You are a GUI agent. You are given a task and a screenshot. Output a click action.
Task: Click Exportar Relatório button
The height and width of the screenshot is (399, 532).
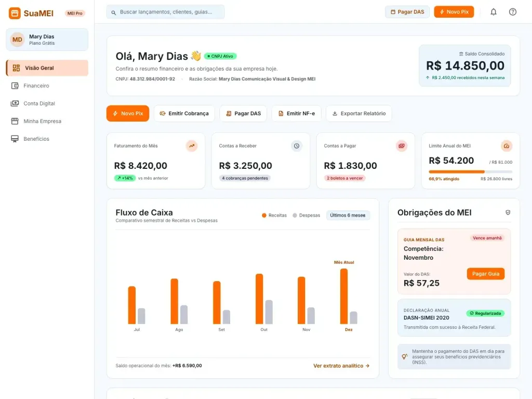point(359,113)
